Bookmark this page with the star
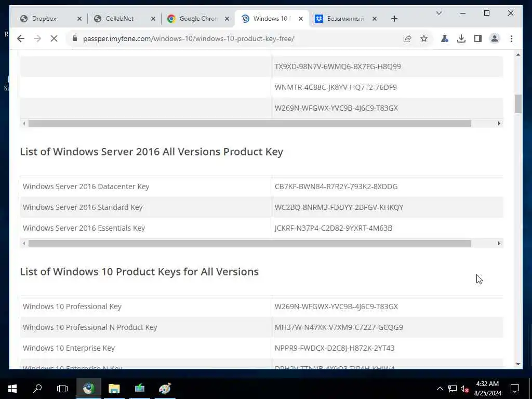Viewport: 532px width, 399px height. click(424, 38)
